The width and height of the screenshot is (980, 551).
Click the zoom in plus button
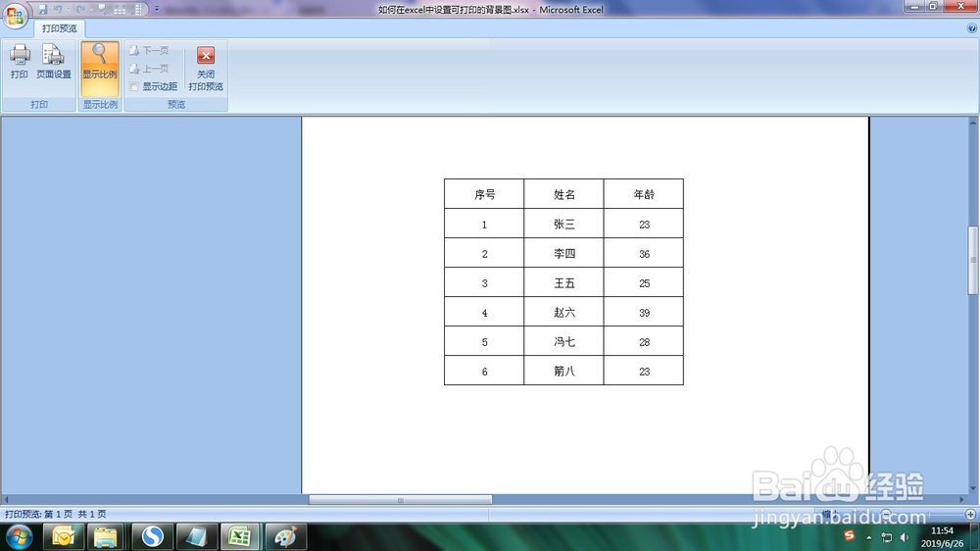(x=970, y=514)
